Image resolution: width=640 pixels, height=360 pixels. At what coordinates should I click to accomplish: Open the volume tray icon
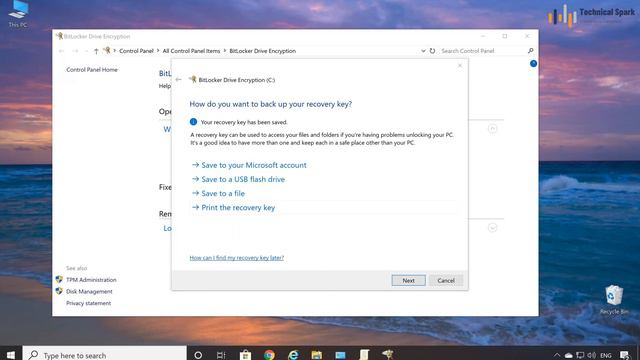click(591, 355)
